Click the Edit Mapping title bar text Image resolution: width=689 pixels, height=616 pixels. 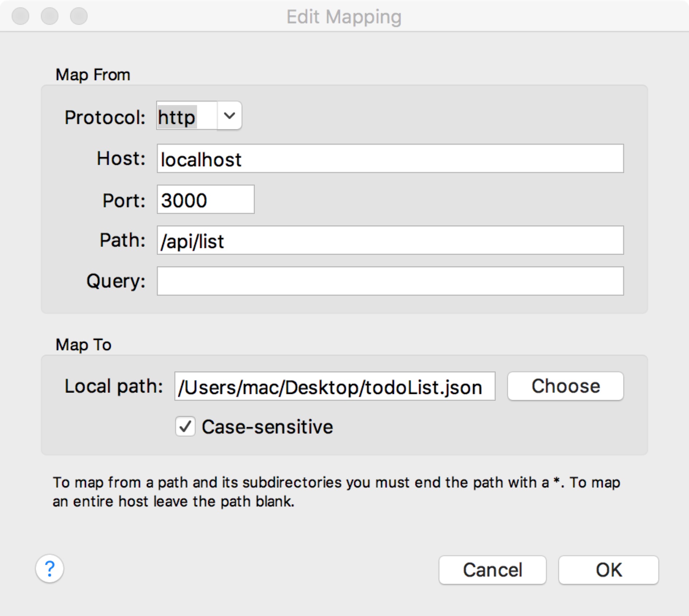pos(344,17)
